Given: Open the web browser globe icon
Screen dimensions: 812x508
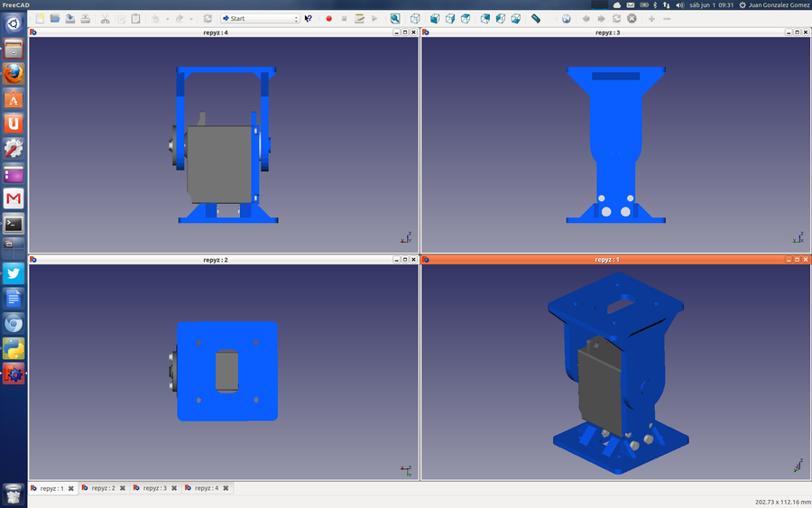Looking at the screenshot, I should pos(566,18).
